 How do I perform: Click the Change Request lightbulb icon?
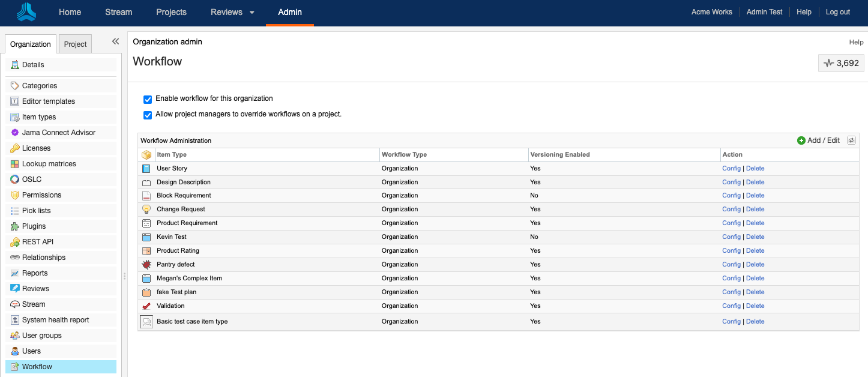click(146, 209)
